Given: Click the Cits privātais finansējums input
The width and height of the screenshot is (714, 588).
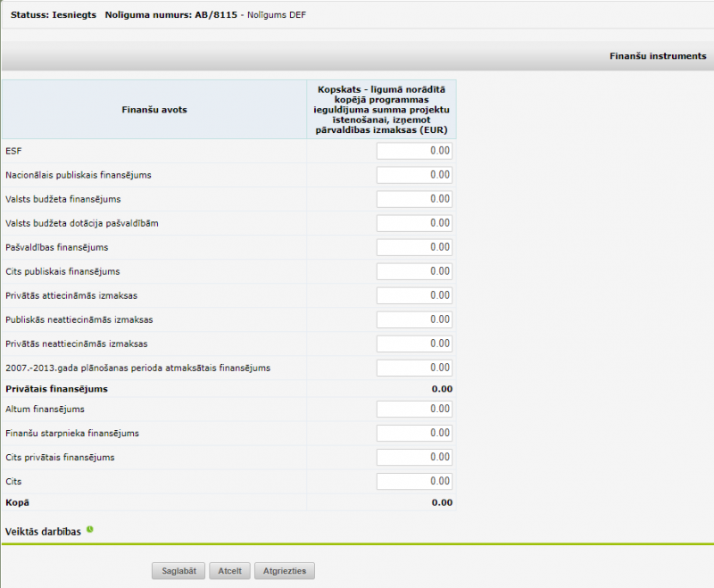Looking at the screenshot, I should pyautogui.click(x=414, y=458).
